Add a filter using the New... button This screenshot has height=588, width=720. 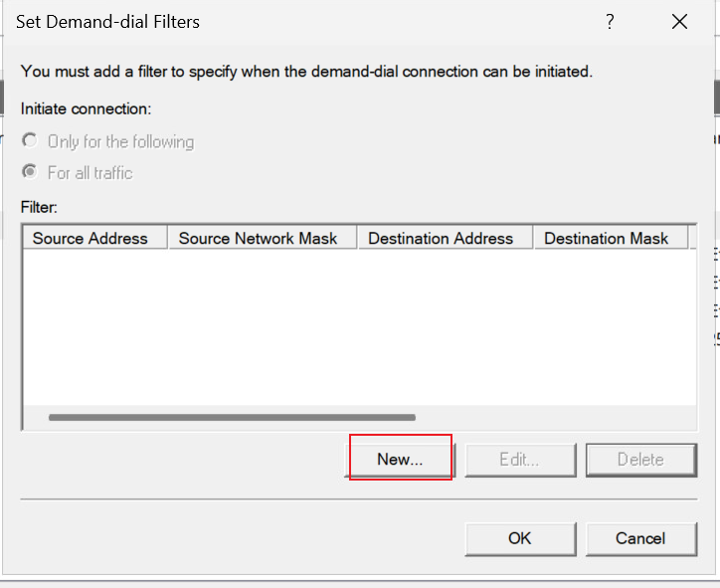400,459
